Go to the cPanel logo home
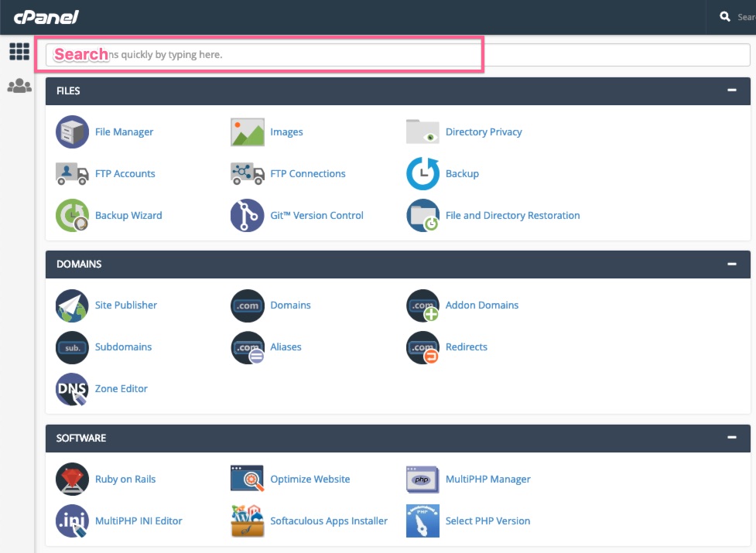 (x=46, y=17)
